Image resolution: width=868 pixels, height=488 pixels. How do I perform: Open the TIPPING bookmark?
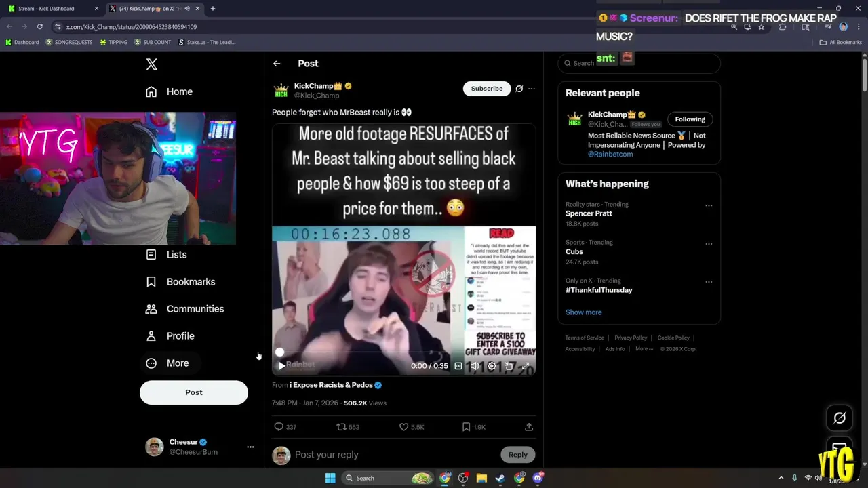113,42
